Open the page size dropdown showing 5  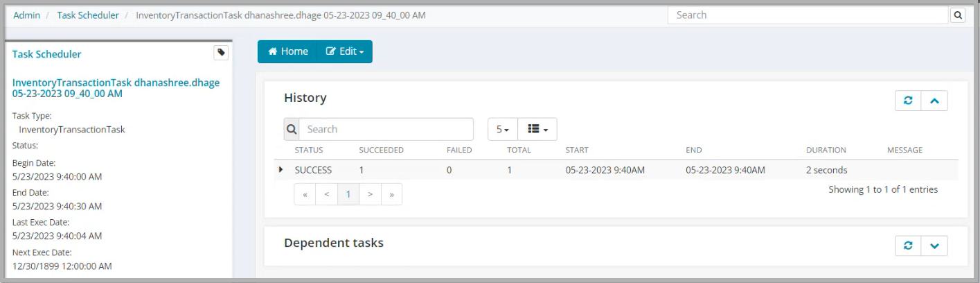click(x=503, y=129)
